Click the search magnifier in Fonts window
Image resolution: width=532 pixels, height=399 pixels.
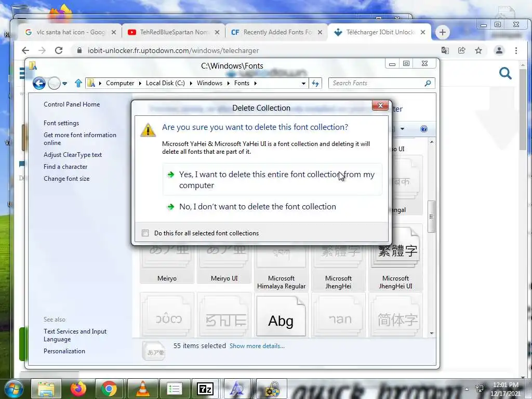428,83
